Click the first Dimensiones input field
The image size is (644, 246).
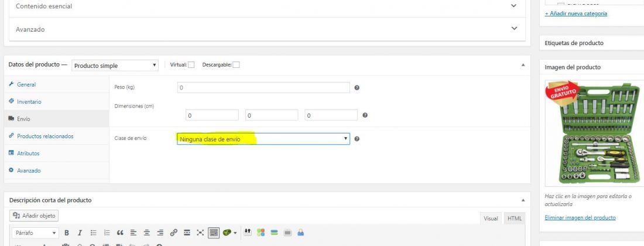click(212, 115)
